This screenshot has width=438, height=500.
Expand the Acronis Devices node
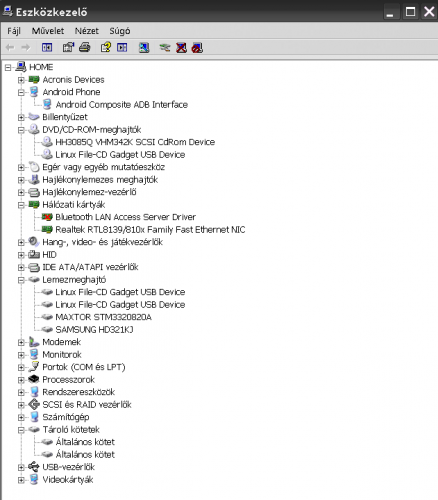click(x=21, y=80)
